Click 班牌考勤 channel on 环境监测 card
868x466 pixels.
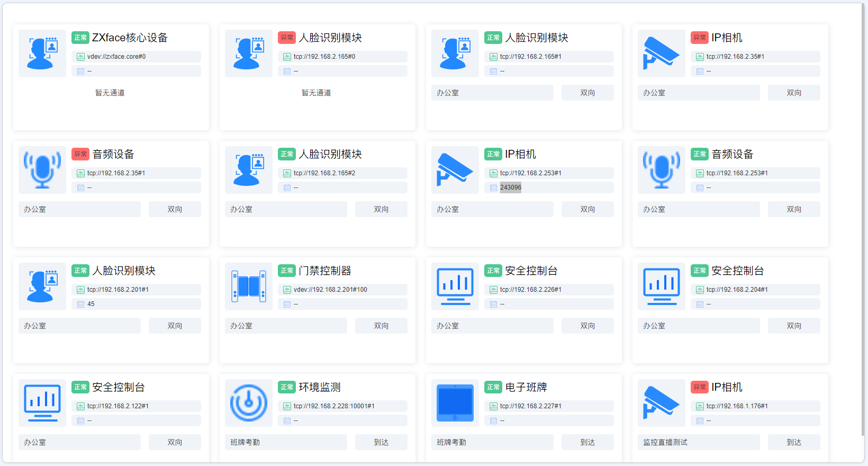pyautogui.click(x=245, y=442)
